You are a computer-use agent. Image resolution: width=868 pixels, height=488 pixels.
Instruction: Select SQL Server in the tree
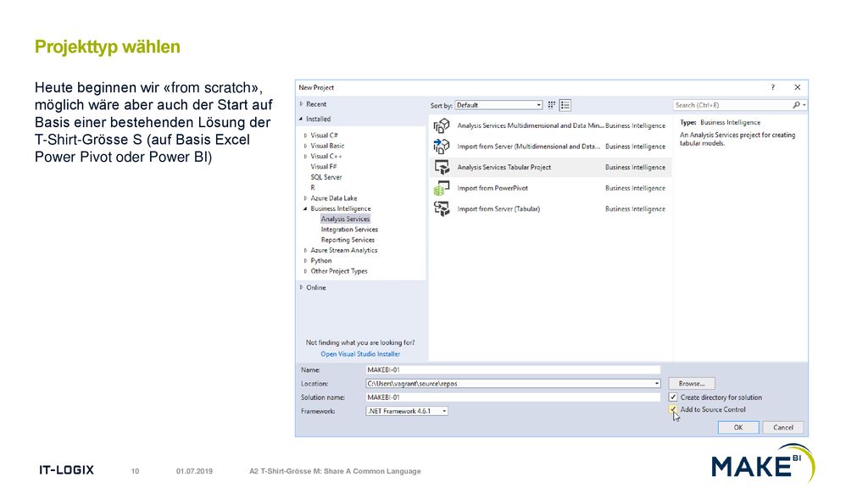[x=326, y=177]
